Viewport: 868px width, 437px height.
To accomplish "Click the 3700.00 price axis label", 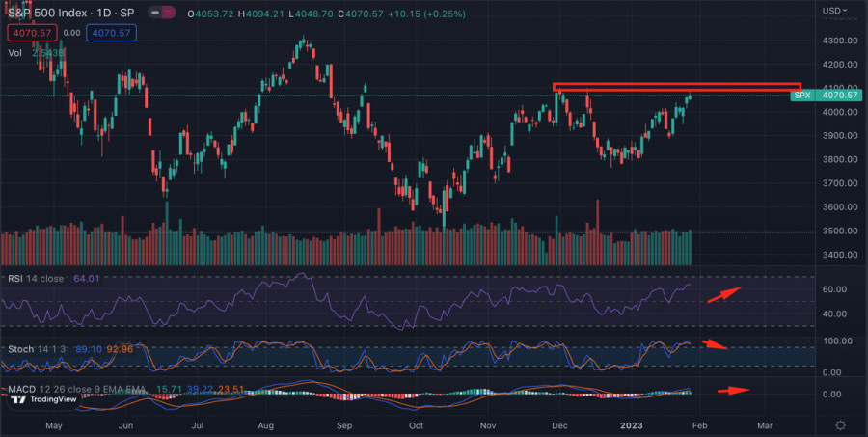I will 839,183.
